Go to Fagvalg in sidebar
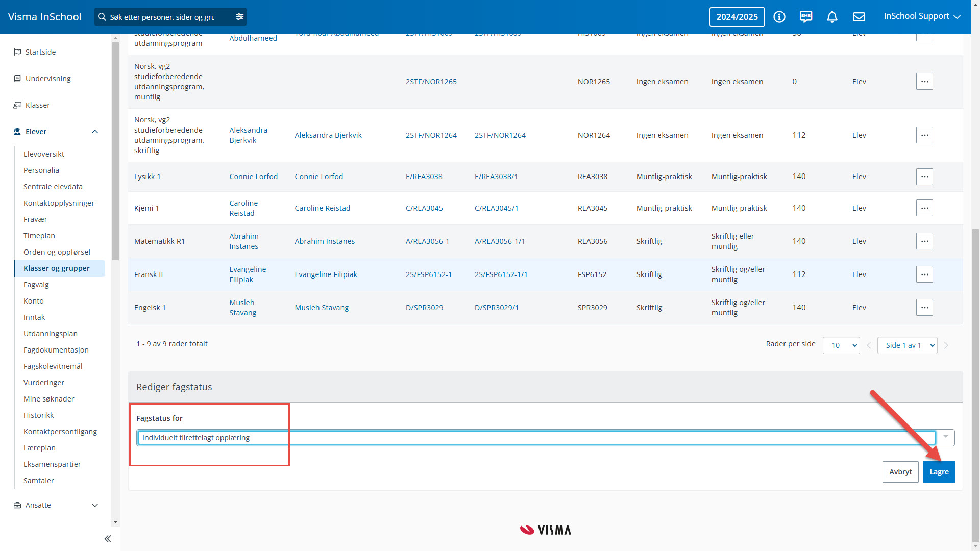 point(36,285)
